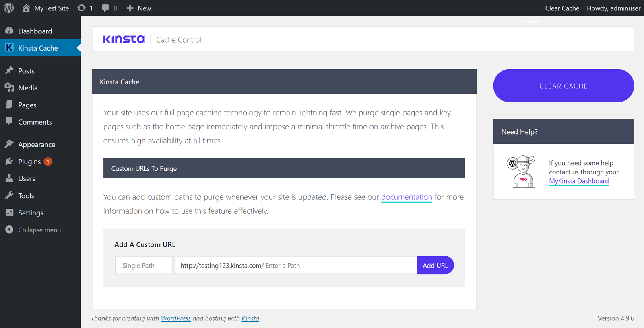Click the Kinsta logo in header
The height and width of the screenshot is (328, 644).
pyautogui.click(x=124, y=39)
